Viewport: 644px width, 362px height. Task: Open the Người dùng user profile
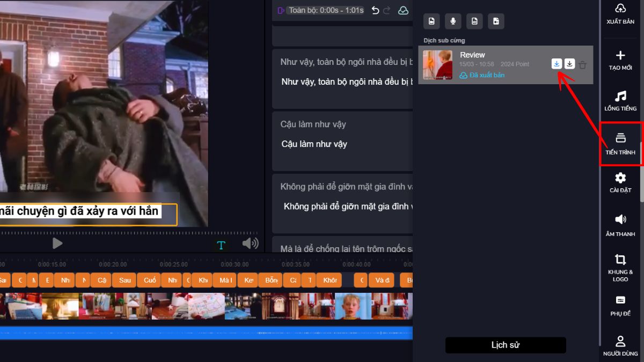coord(620,345)
